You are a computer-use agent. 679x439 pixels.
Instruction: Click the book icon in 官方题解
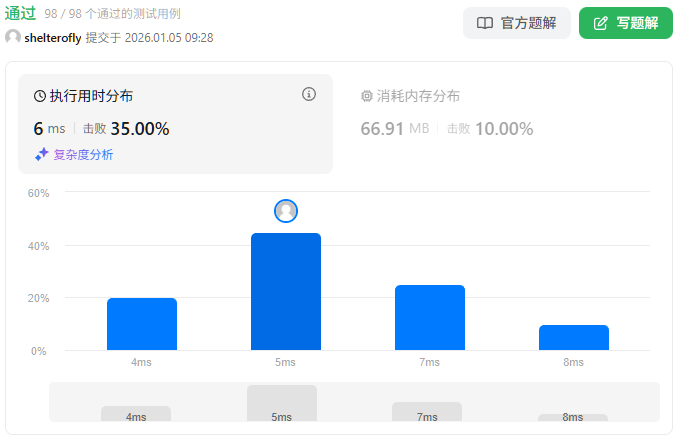485,23
